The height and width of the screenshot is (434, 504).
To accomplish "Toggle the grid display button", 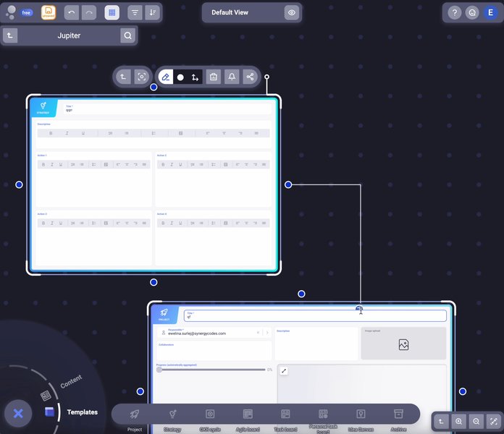I will [x=112, y=12].
